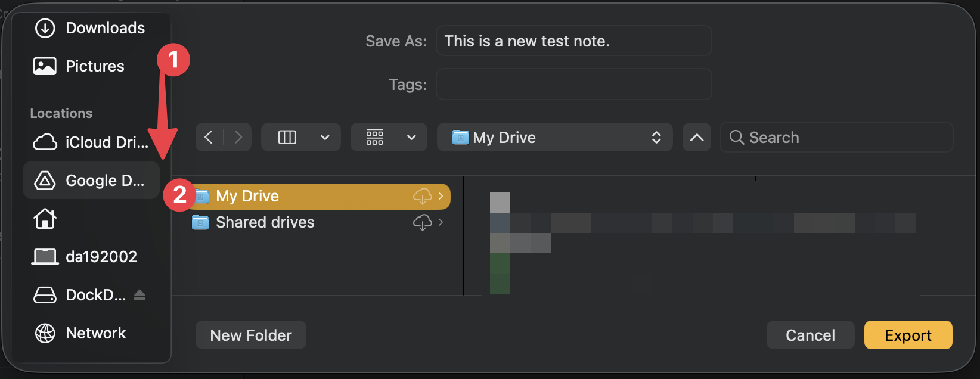Image resolution: width=980 pixels, height=379 pixels.
Task: Eject the DockD disk
Action: 139,295
